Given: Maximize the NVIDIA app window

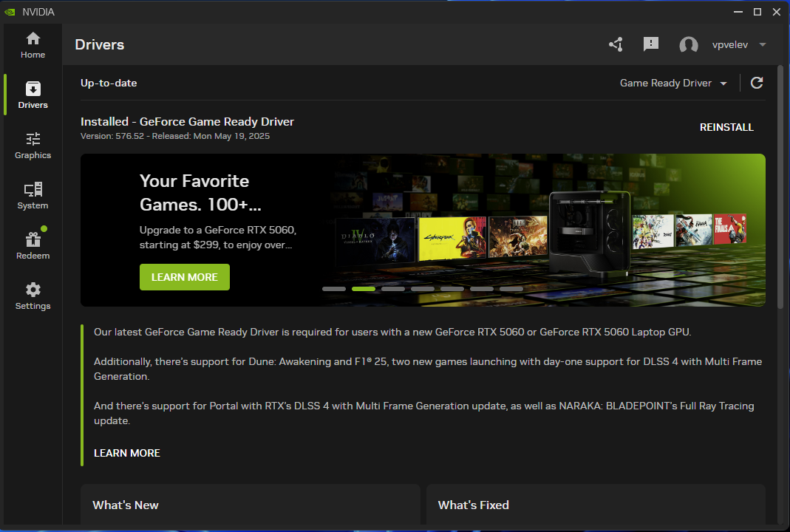Looking at the screenshot, I should [757, 12].
